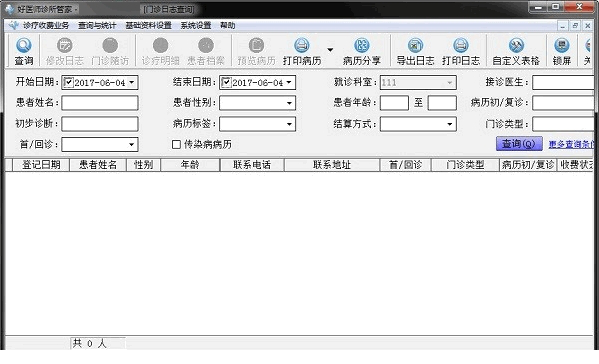Click the 修改日志 toolbar icon

coord(65,45)
